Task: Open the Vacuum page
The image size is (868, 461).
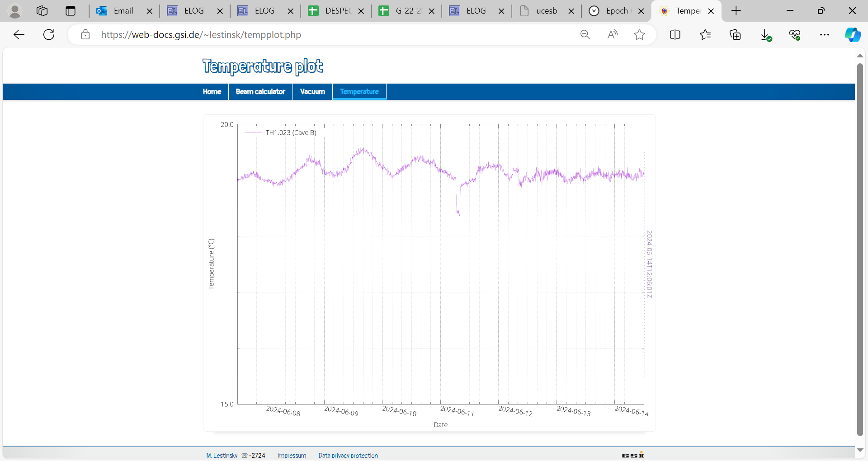Action: coord(312,92)
